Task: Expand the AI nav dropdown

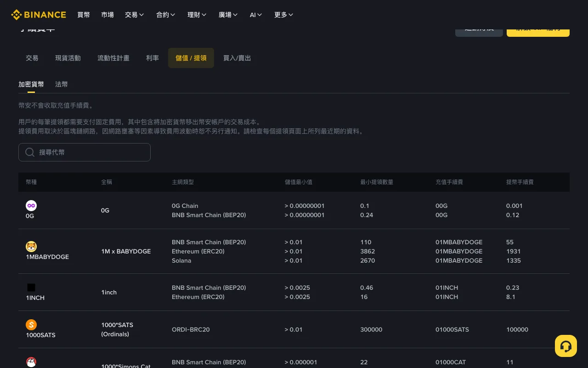Action: click(256, 15)
